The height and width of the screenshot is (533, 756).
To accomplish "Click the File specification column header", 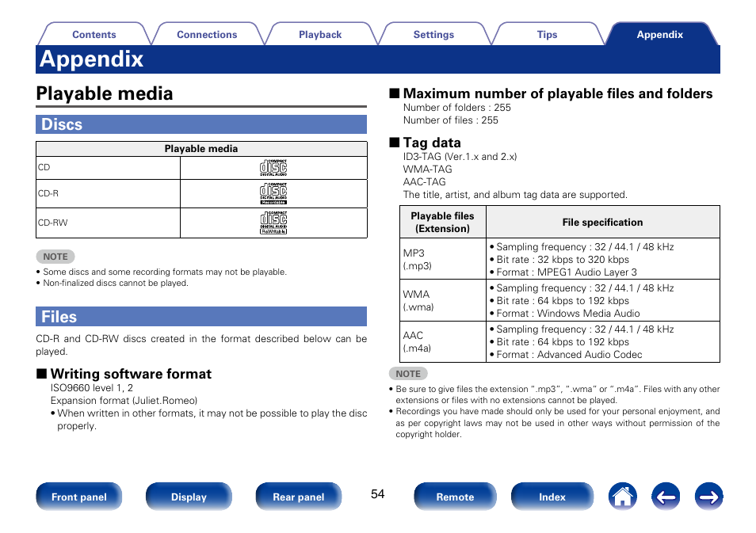I will [x=603, y=223].
